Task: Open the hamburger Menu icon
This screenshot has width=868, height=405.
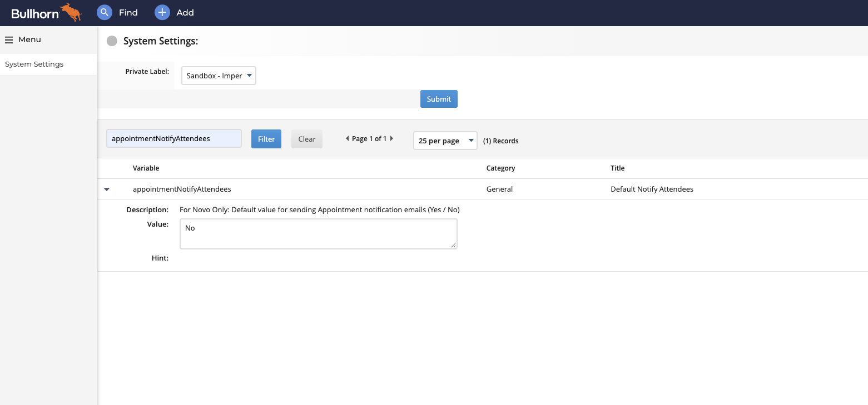Action: point(9,40)
